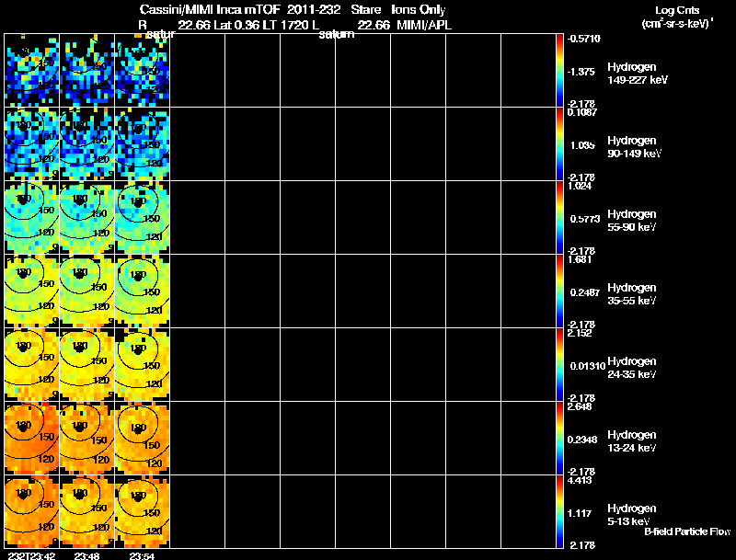Click the color bar for Hydrogen 5-13 keV
This screenshot has height=560, width=736.
click(x=559, y=511)
